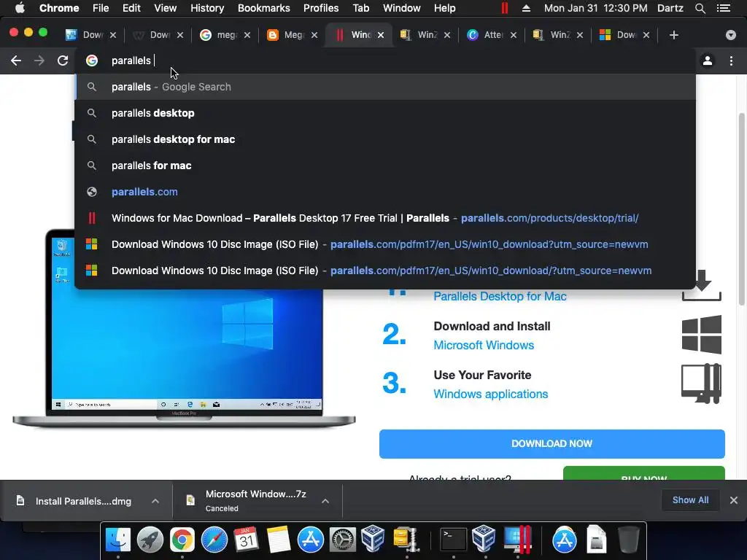Click the Dartz user name in menu bar

point(670,8)
